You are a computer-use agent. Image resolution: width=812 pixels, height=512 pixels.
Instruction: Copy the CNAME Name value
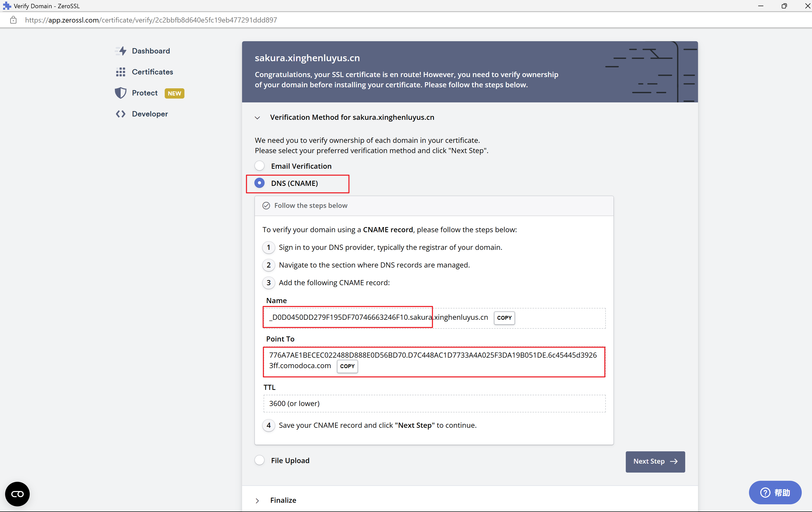[504, 317]
